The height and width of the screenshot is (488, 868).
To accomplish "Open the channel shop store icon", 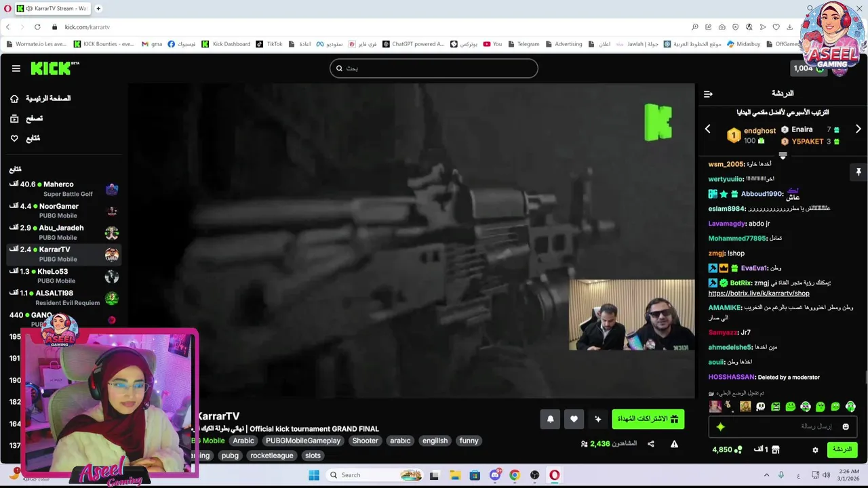I will coord(776,449).
